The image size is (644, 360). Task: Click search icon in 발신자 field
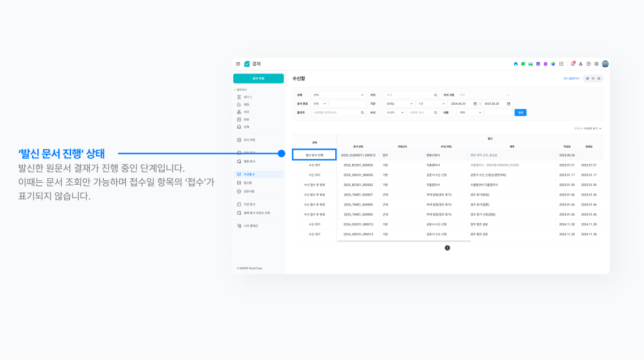[x=362, y=112]
